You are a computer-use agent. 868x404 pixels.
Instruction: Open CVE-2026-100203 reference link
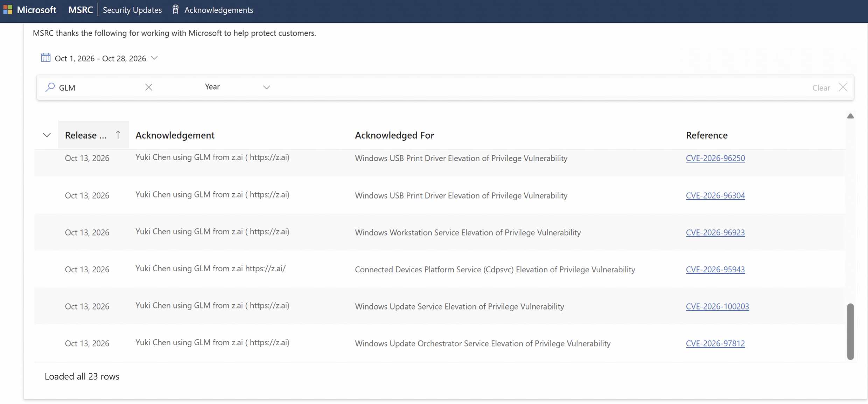pyautogui.click(x=717, y=306)
